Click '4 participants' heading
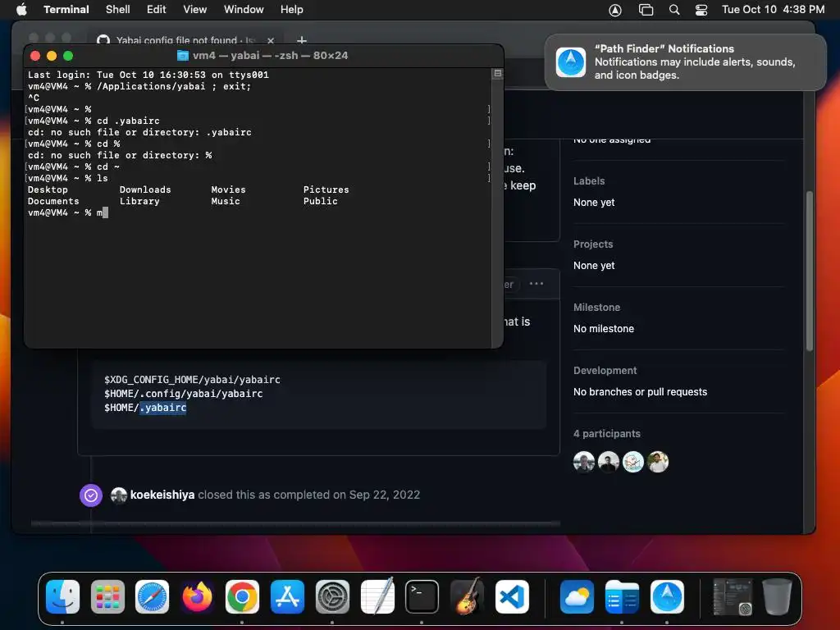The height and width of the screenshot is (630, 840). 607,434
